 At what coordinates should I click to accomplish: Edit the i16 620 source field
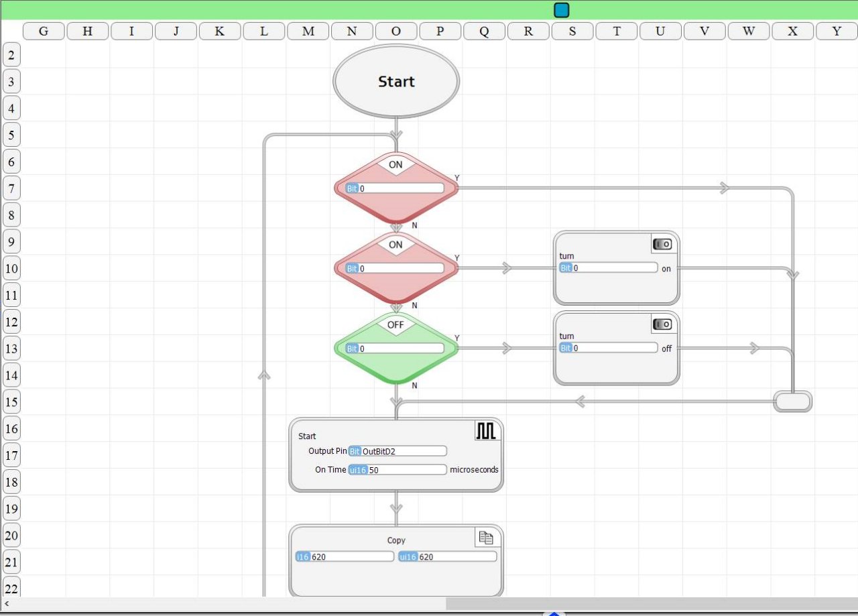[x=345, y=556]
